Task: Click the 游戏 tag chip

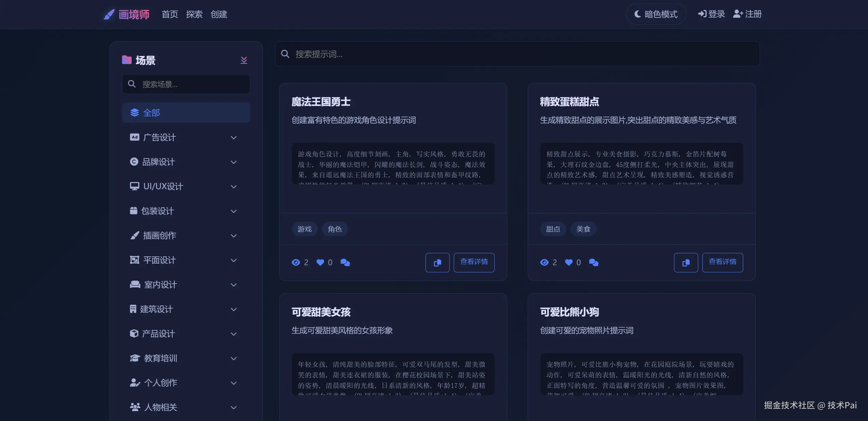Action: click(304, 229)
